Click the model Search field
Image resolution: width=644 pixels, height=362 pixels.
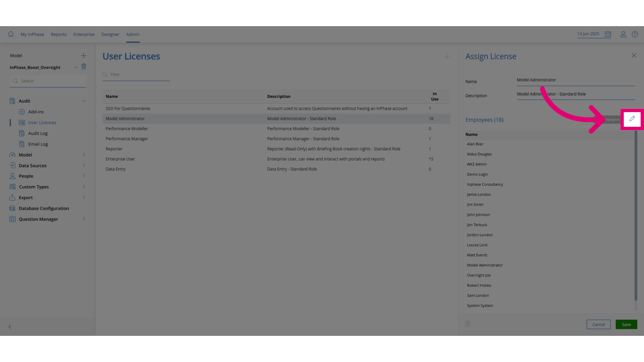(48, 81)
